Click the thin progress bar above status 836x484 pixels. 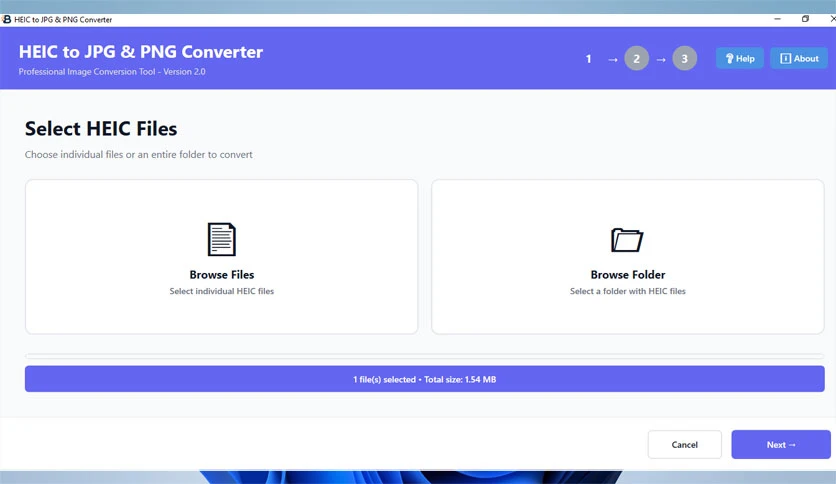[424, 356]
